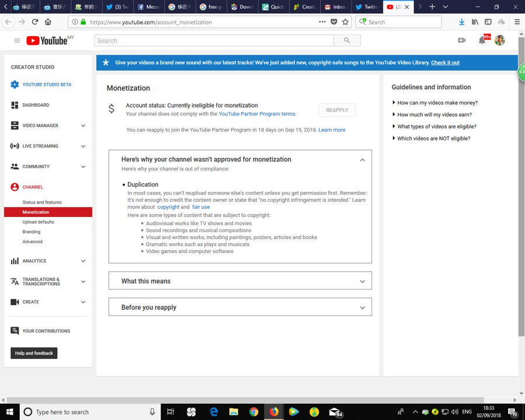This screenshot has height=420, width=525.
Task: Click the Channel person icon
Action: [15, 187]
